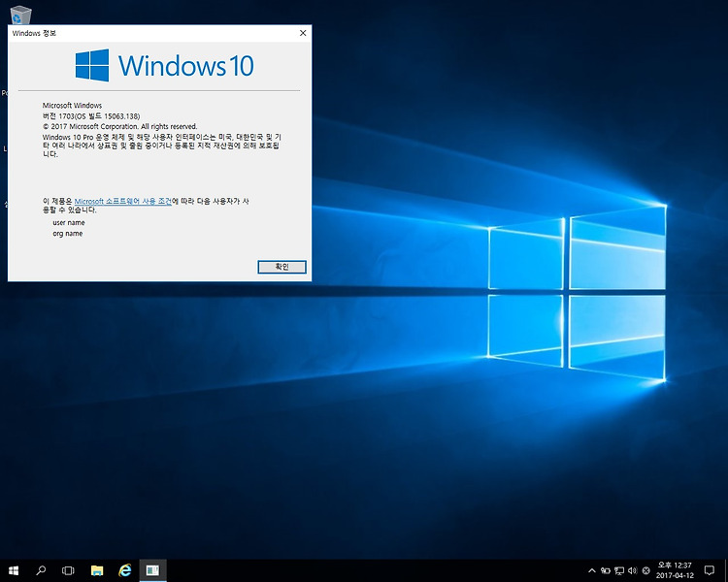728x582 pixels.
Task: Open taskbar search magnifier
Action: [41, 570]
